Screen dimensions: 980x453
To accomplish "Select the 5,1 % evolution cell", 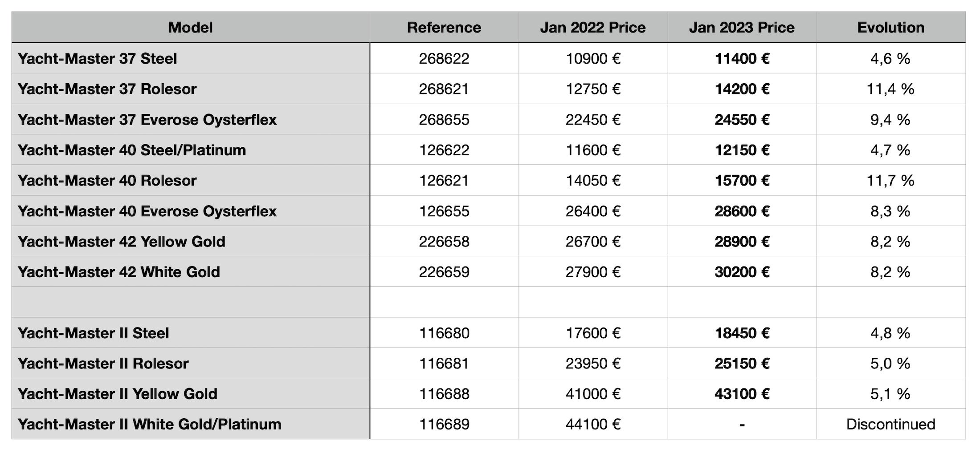I will pyautogui.click(x=891, y=394).
